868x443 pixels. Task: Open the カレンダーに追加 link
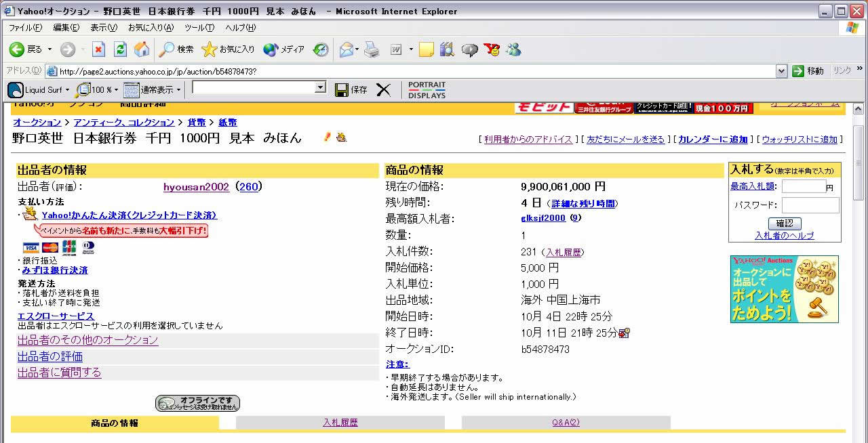coord(713,140)
